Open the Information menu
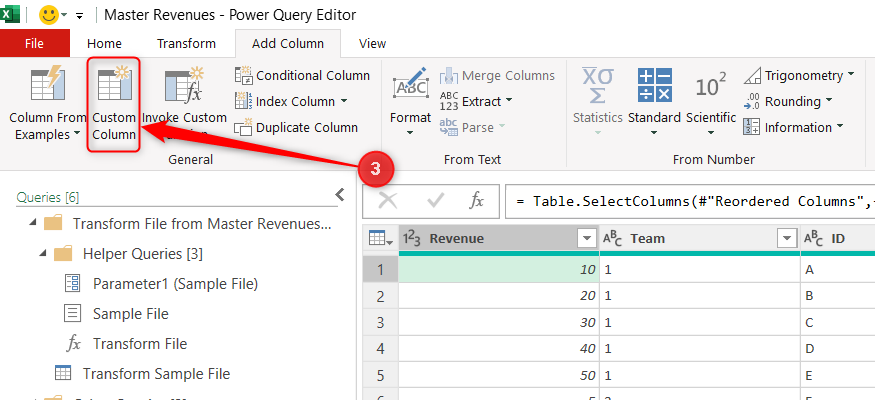Screen dimensions: 875x400 click(795, 128)
